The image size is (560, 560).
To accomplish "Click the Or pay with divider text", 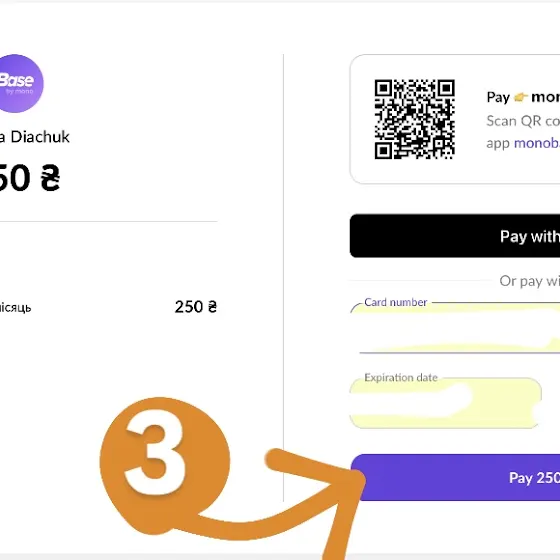I will [x=529, y=281].
